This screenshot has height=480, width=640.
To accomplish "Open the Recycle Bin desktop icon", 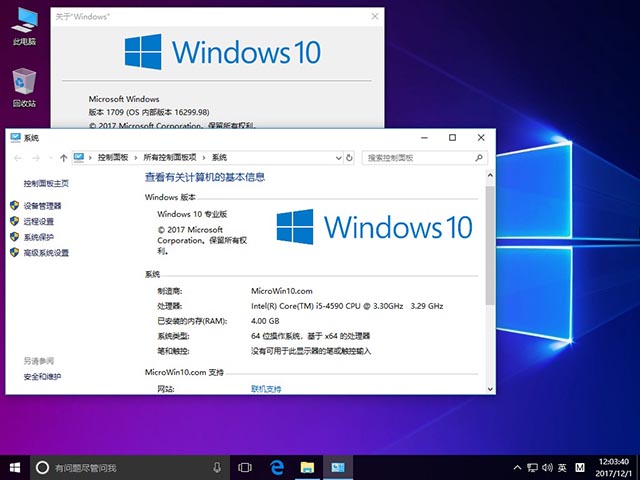I will tap(24, 88).
